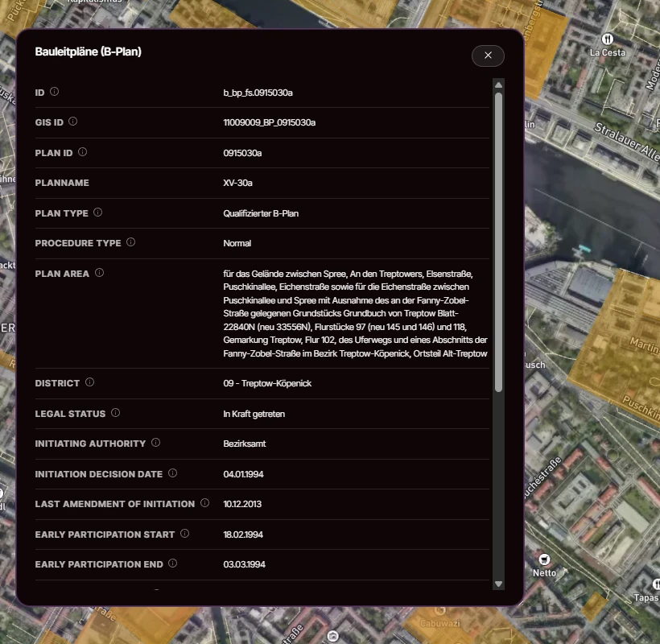Click plan ID value 0915030a
The height and width of the screenshot is (644, 660).
(242, 153)
